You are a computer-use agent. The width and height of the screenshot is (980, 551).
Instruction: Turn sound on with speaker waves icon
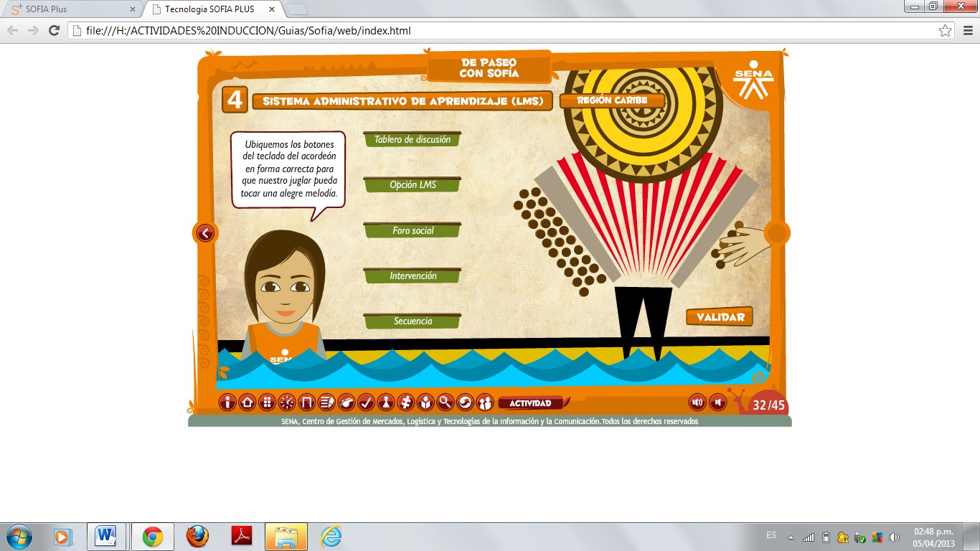pyautogui.click(x=697, y=402)
